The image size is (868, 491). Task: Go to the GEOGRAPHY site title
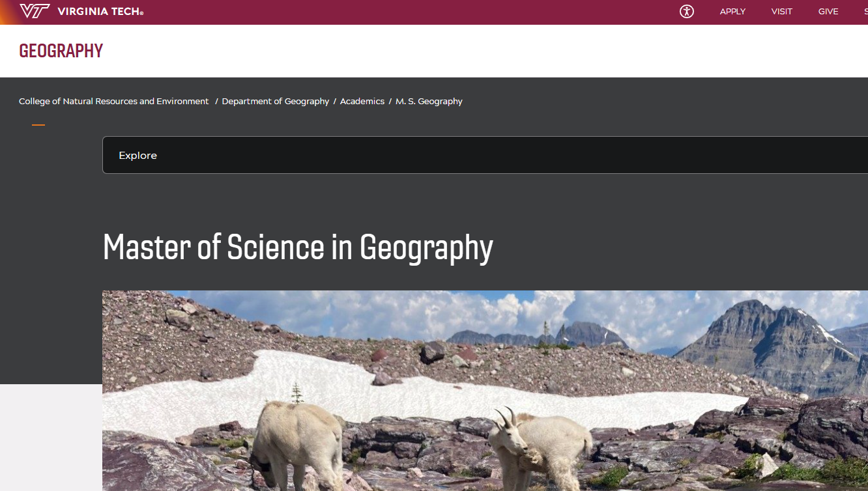[x=61, y=51]
